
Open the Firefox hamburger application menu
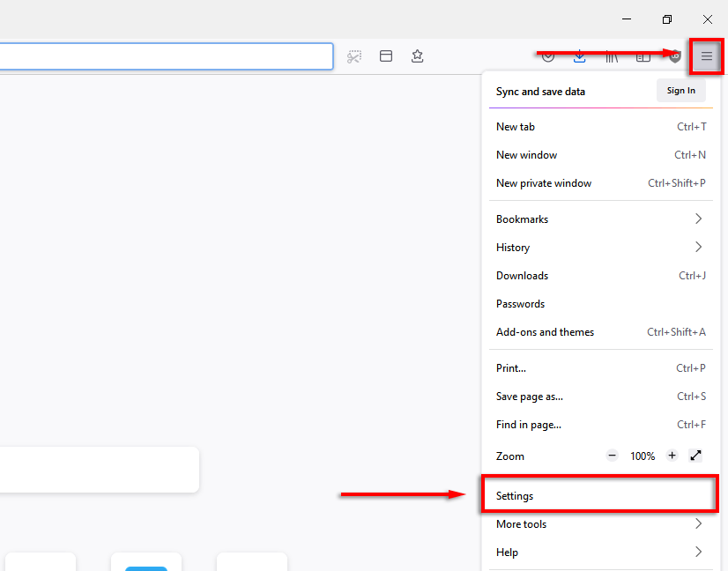706,56
